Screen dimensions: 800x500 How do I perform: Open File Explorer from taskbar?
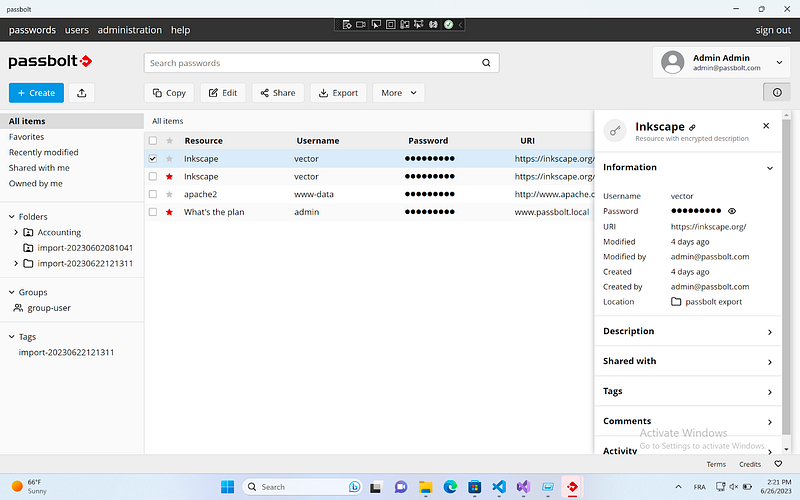[426, 487]
